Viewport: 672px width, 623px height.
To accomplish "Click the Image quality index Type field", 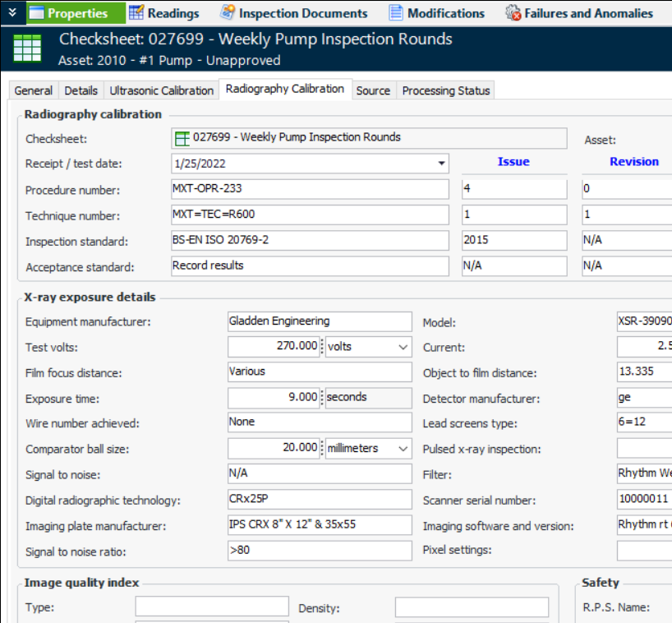I will point(211,607).
